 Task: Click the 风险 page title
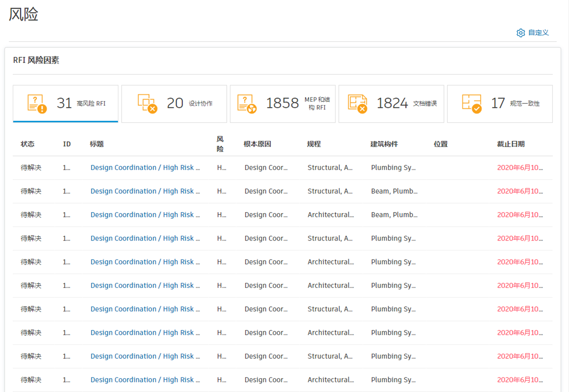point(24,14)
